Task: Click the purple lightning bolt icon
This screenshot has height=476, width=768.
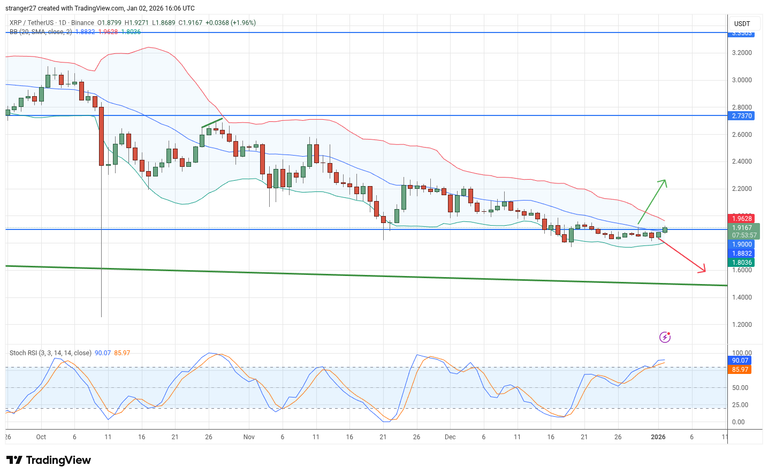Action: tap(665, 337)
